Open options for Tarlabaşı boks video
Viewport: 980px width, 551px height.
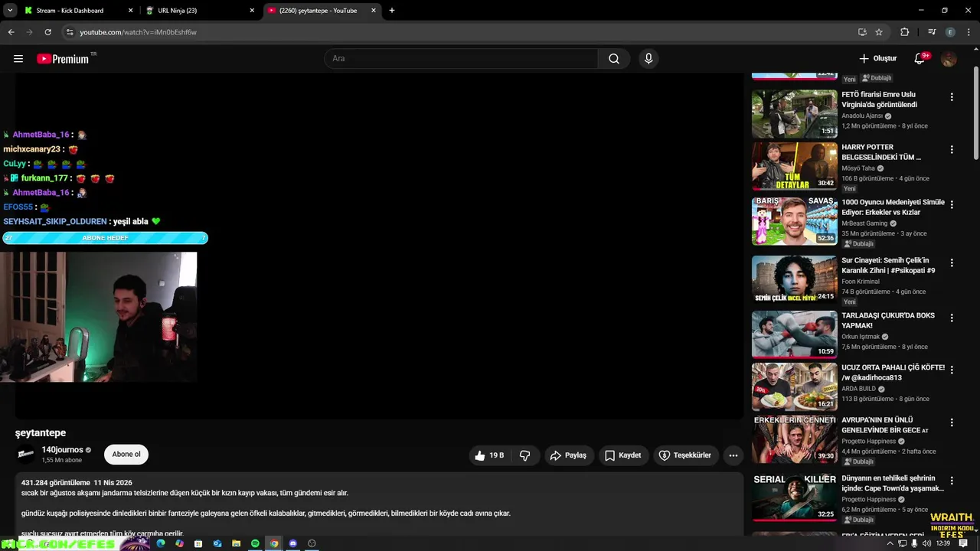coord(952,318)
